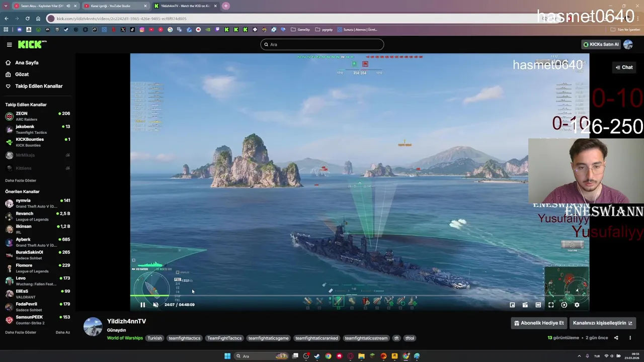Open the SamsunPEEK recommended channel

38,320
